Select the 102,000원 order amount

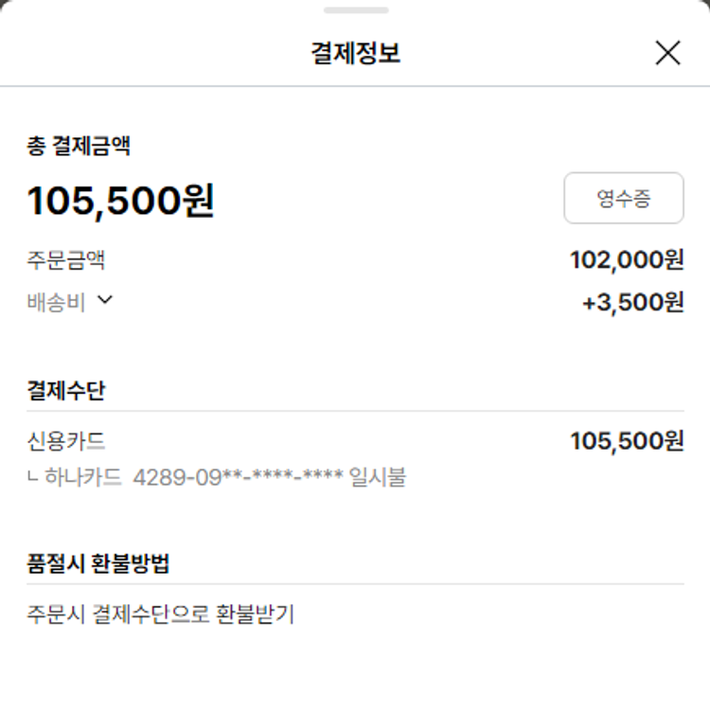coord(626,259)
